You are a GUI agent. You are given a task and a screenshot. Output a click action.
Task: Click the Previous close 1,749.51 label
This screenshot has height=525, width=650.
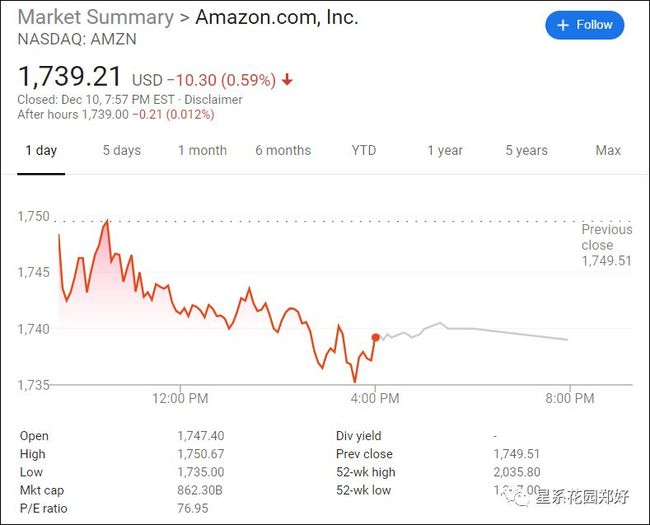pos(606,245)
